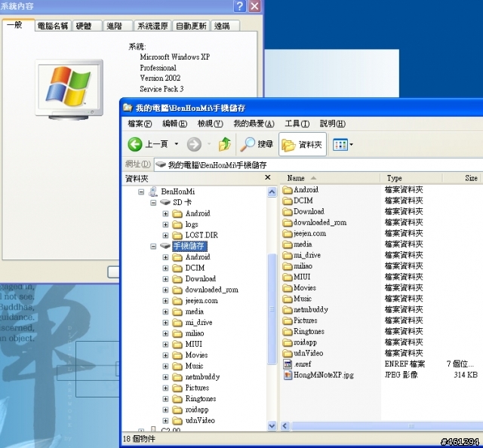Open the 編輯(E) menu

[x=174, y=124]
